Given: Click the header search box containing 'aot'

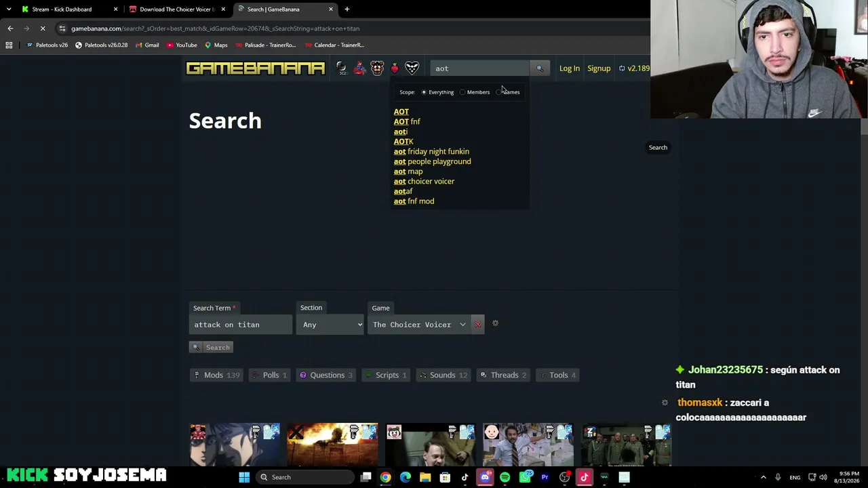Looking at the screenshot, I should (x=479, y=68).
